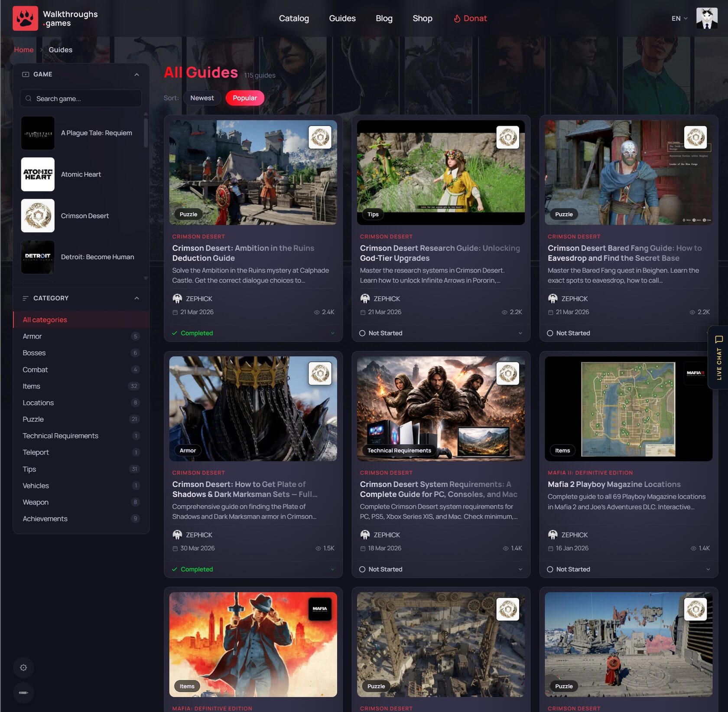Expand status dropdown arrow on Research Guide card

[520, 333]
